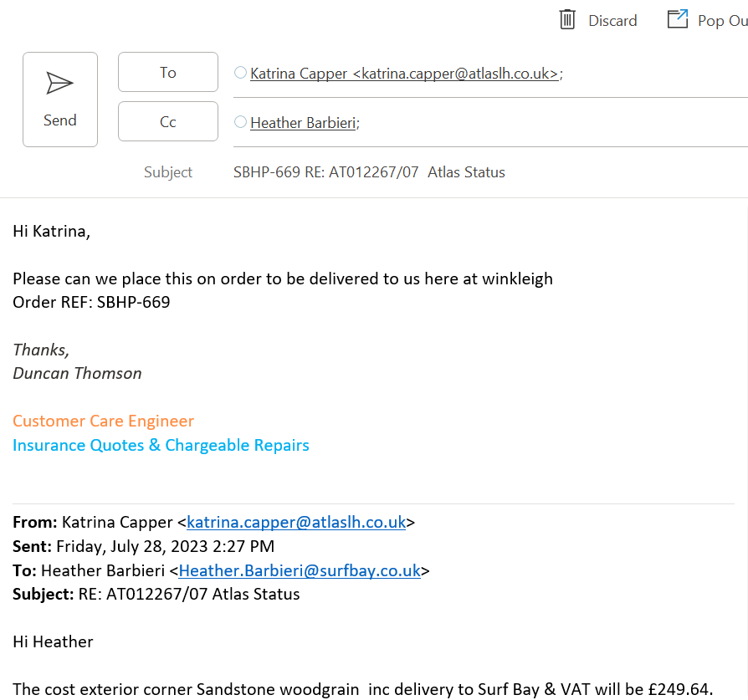Image resolution: width=748 pixels, height=700 pixels.
Task: Click the 'Order REF: SBHP-669' line
Action: pyautogui.click(x=91, y=302)
